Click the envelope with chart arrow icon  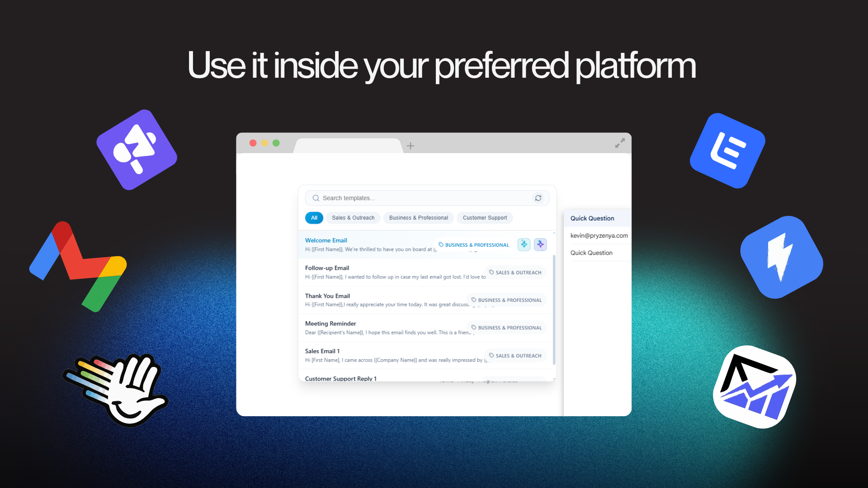click(x=755, y=387)
